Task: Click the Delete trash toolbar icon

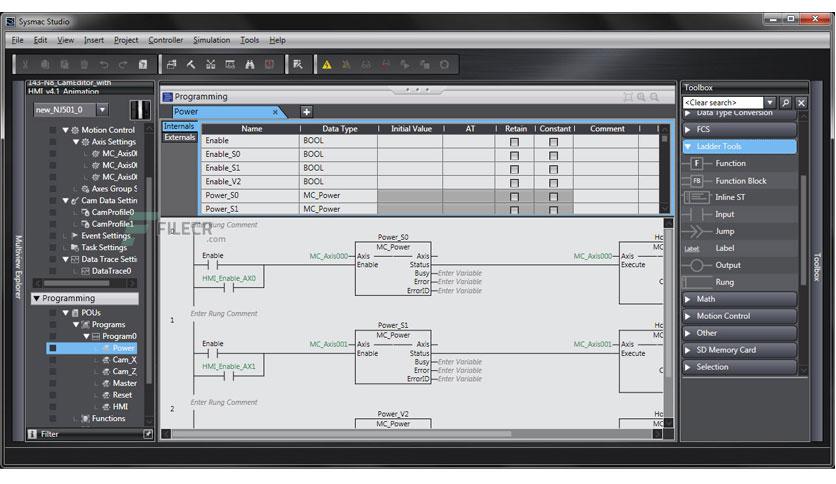Action: pyautogui.click(x=84, y=64)
